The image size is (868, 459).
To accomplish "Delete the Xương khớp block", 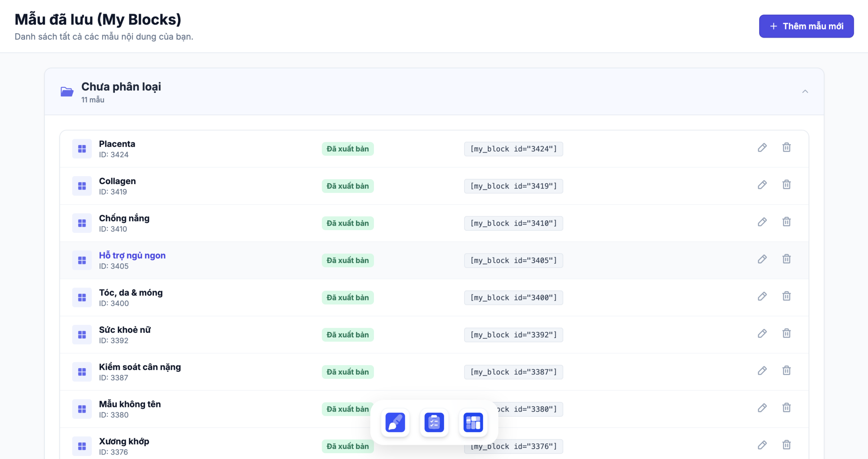I will (x=787, y=445).
